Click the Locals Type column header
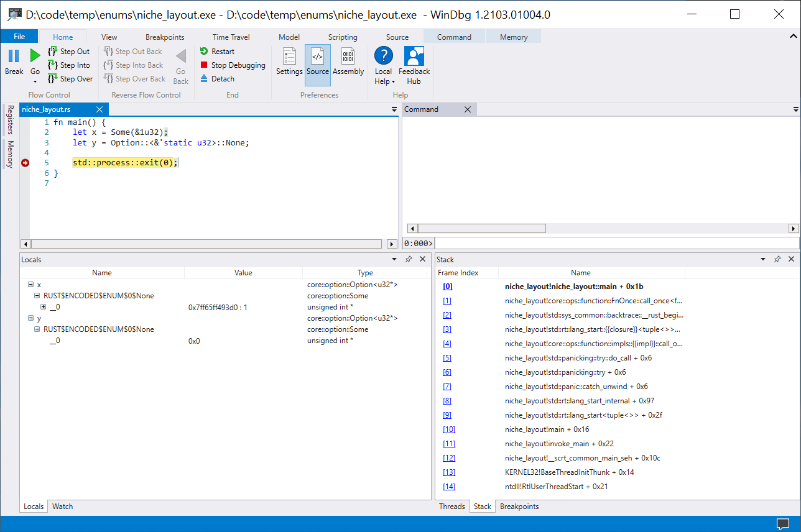 coord(366,273)
